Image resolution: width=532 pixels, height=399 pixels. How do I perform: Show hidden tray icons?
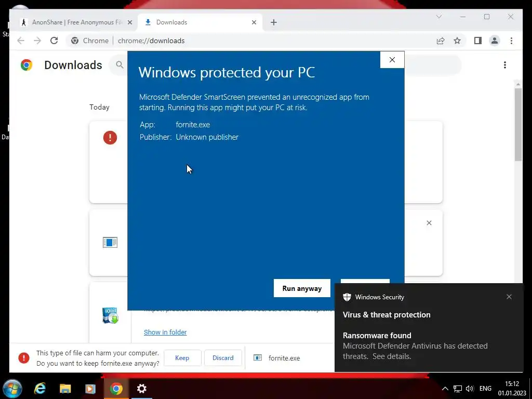(445, 389)
